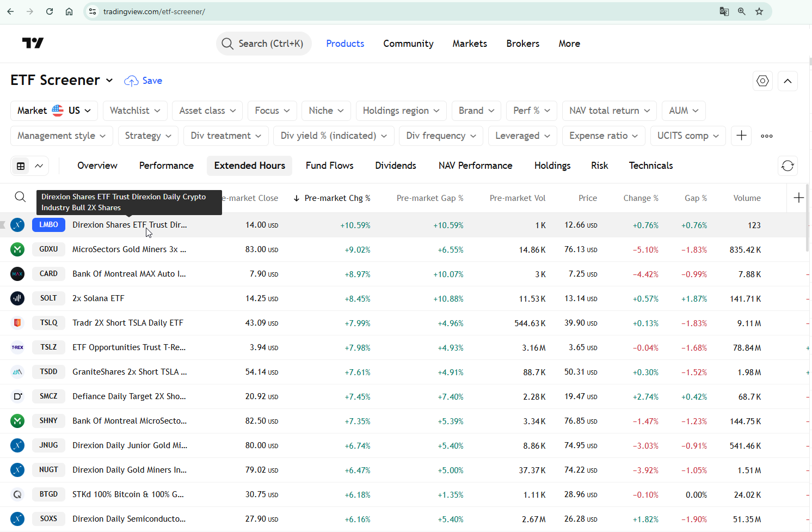Screen dimensions: 812x532
Task: Expand the Leveraged filter dropdown
Action: tap(522, 136)
